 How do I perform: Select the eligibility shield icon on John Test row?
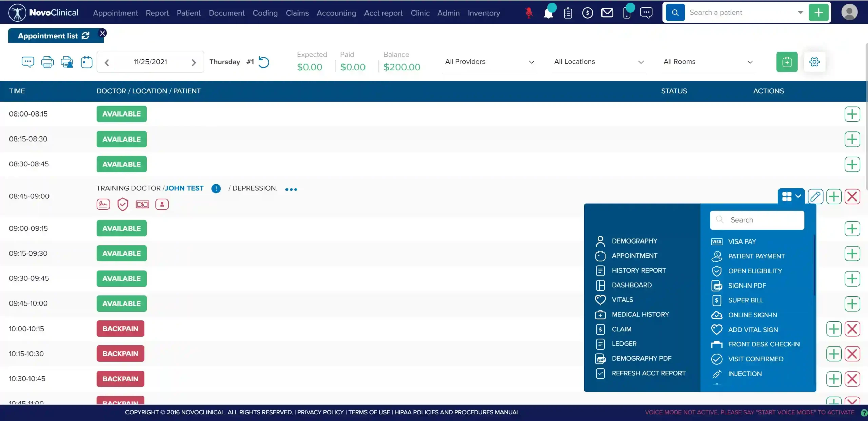[123, 204]
